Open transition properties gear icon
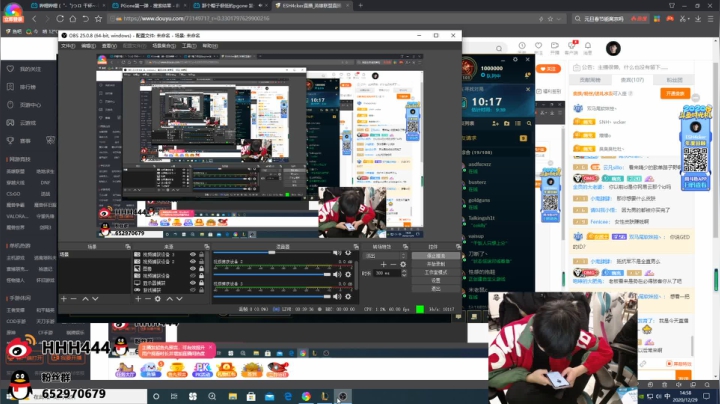The height and width of the screenshot is (404, 720). point(403,264)
